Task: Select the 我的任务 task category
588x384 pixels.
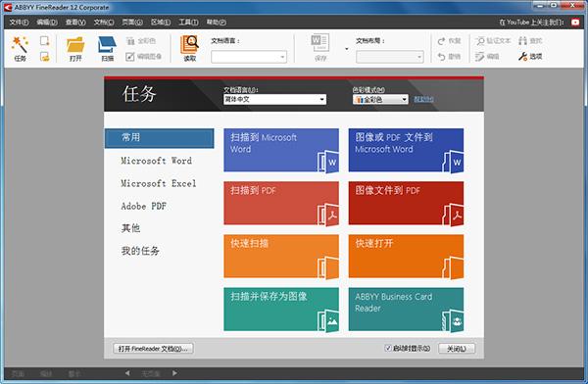Action: point(140,251)
